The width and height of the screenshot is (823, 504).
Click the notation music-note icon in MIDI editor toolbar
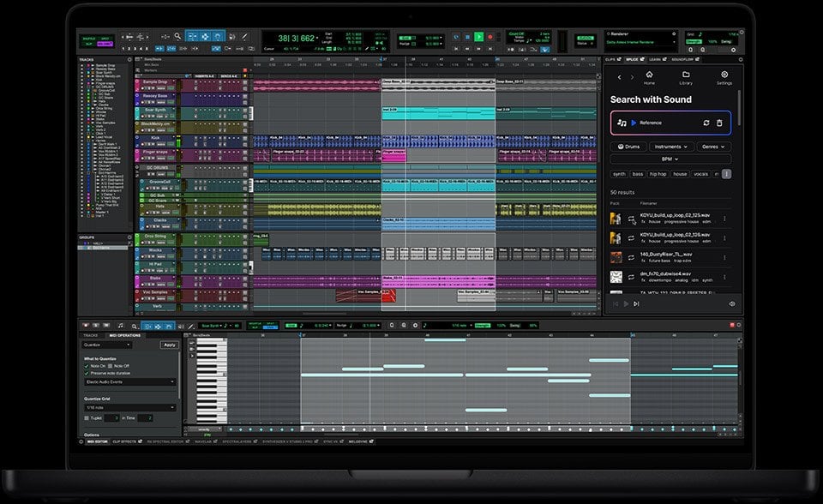pyautogui.click(x=121, y=326)
